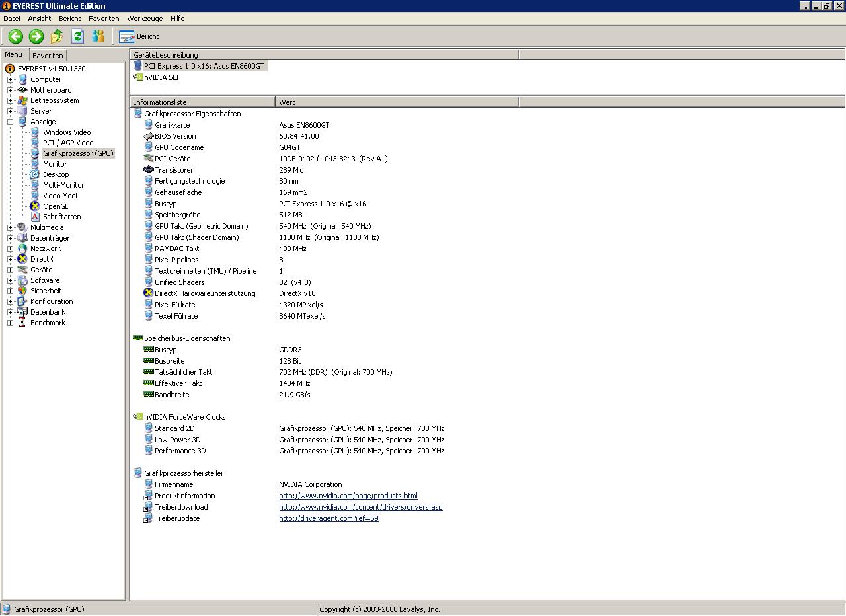The image size is (846, 616).
Task: Select PCI / AGP Video in the tree
Action: tap(68, 143)
